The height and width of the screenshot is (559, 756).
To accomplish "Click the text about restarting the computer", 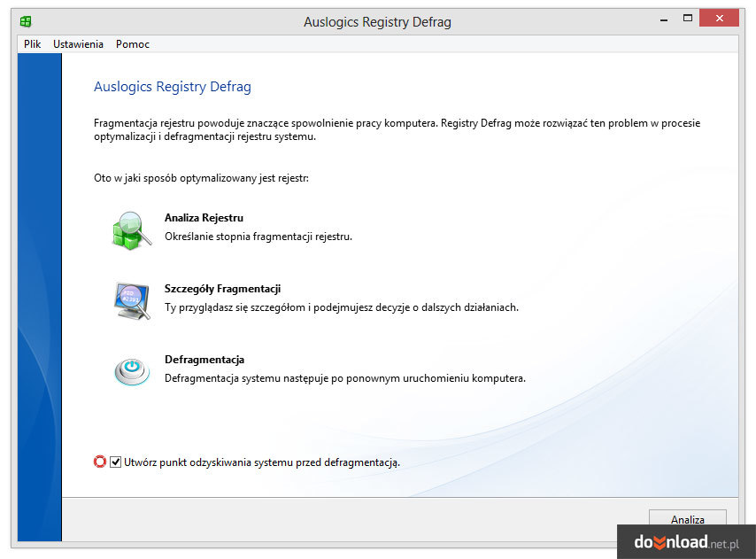I will point(345,378).
